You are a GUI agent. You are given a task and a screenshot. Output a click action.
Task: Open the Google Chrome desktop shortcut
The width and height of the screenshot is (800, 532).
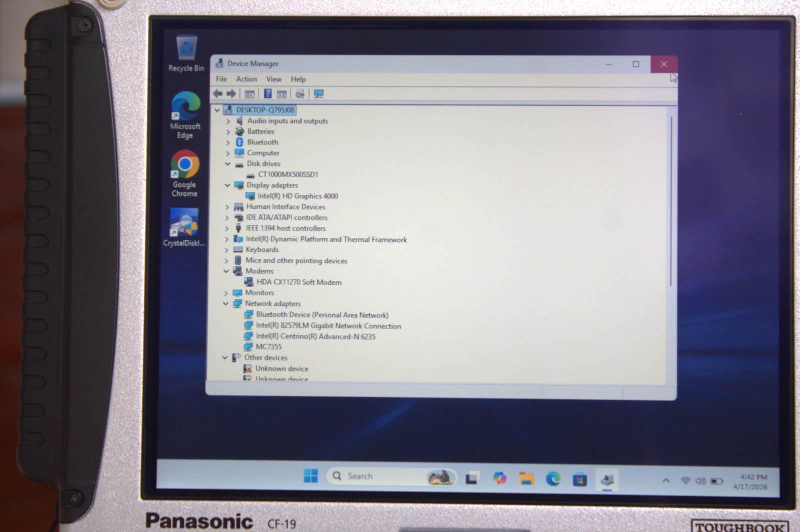(184, 174)
